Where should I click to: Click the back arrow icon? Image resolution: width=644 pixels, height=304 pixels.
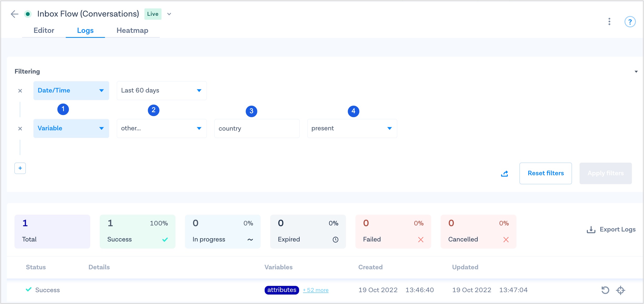click(x=14, y=14)
